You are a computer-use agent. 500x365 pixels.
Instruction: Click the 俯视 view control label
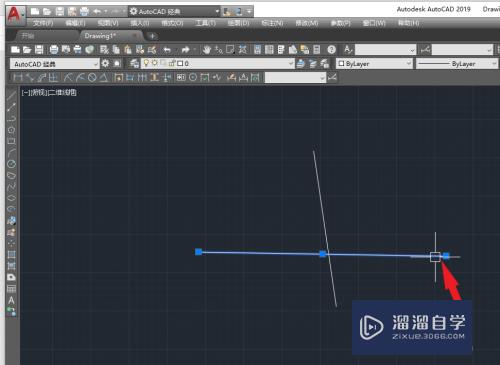click(39, 93)
